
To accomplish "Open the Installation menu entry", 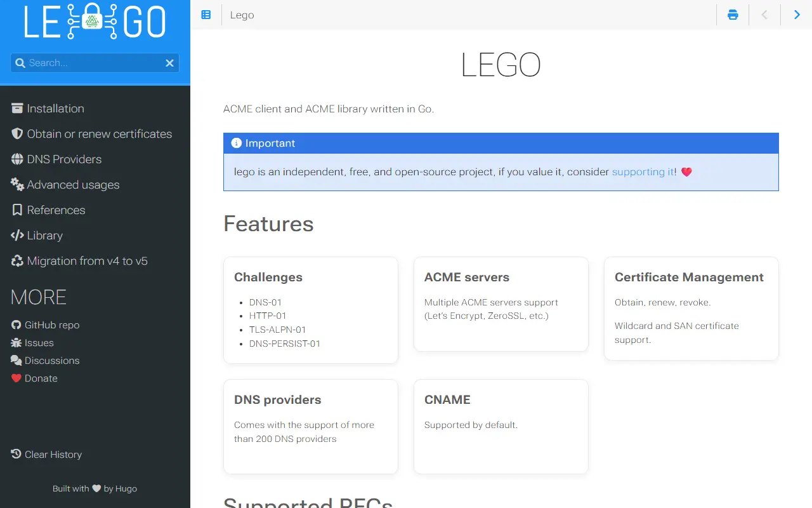I will coord(56,109).
